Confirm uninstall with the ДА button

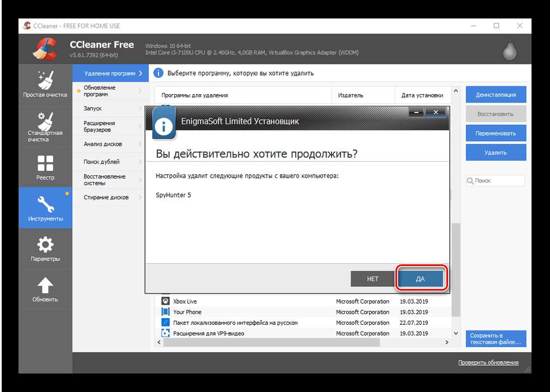tap(420, 279)
